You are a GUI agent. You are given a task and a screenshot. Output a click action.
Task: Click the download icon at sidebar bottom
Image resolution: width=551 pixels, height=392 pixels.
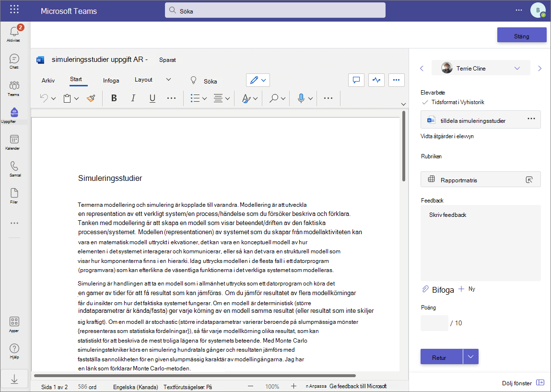(14, 380)
